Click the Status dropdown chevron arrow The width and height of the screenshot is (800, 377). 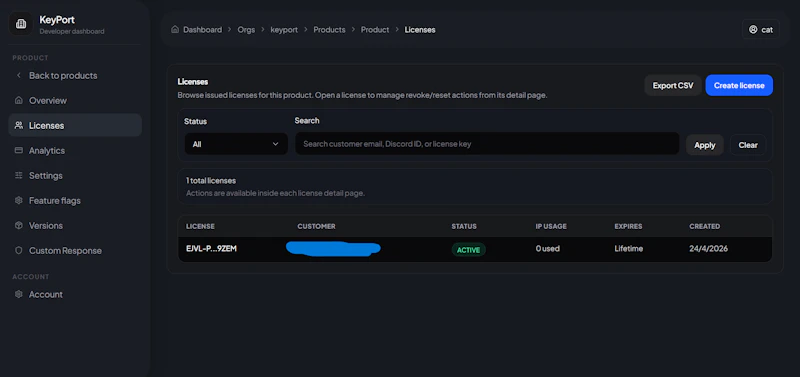[x=276, y=144]
